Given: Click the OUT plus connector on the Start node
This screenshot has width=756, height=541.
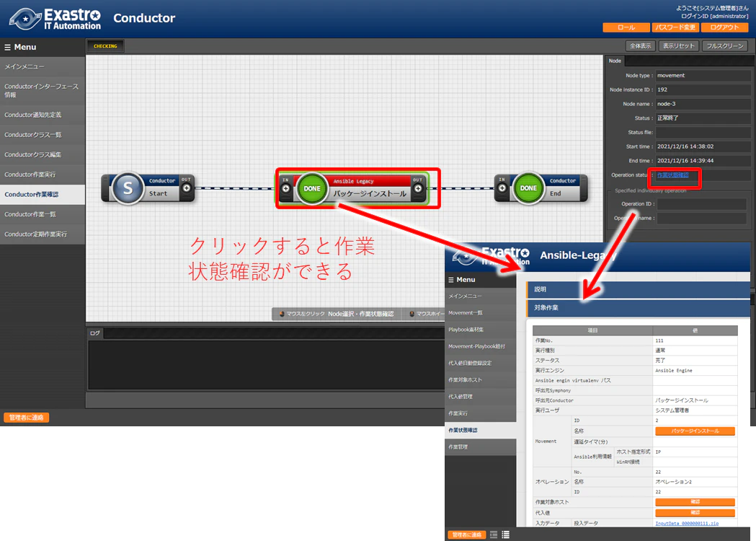Looking at the screenshot, I should point(186,188).
